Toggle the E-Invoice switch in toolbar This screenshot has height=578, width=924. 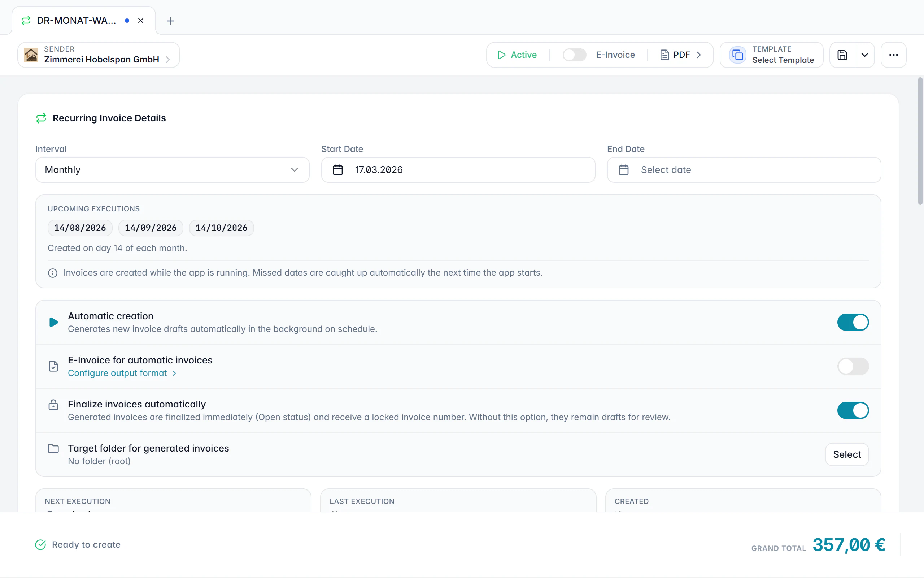[574, 55]
